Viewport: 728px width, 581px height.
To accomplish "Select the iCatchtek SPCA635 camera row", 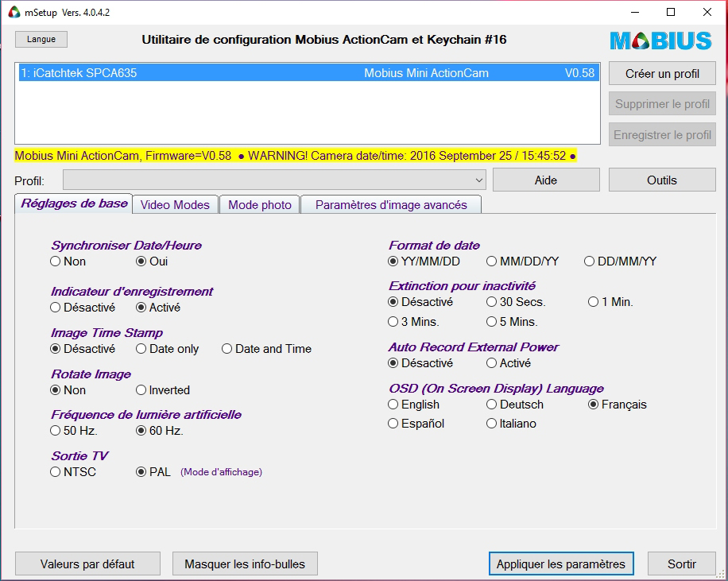I will (x=308, y=73).
